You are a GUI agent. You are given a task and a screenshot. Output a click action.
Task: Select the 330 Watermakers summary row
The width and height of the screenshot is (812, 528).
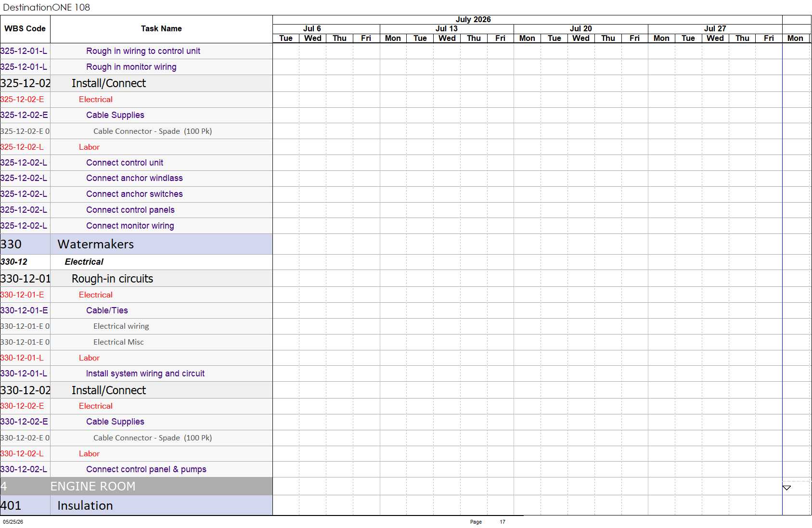pos(136,244)
